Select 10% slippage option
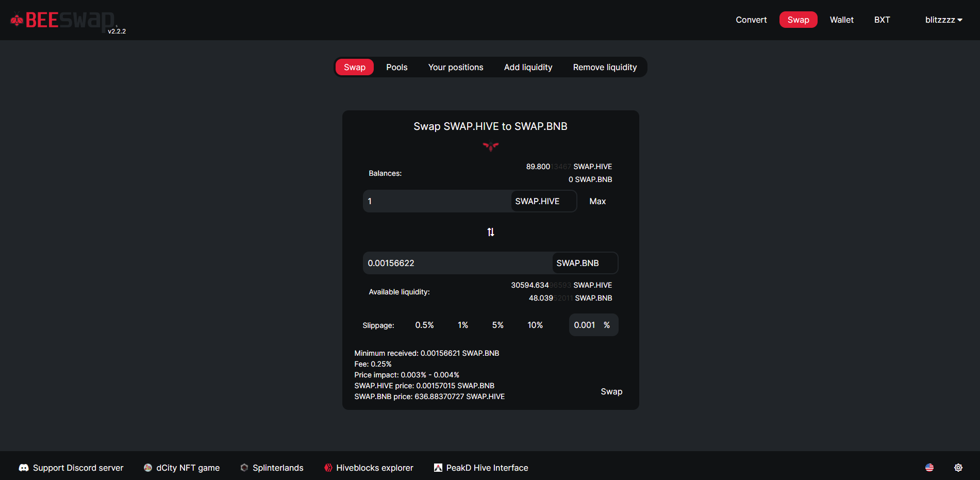This screenshot has height=480, width=980. 535,325
